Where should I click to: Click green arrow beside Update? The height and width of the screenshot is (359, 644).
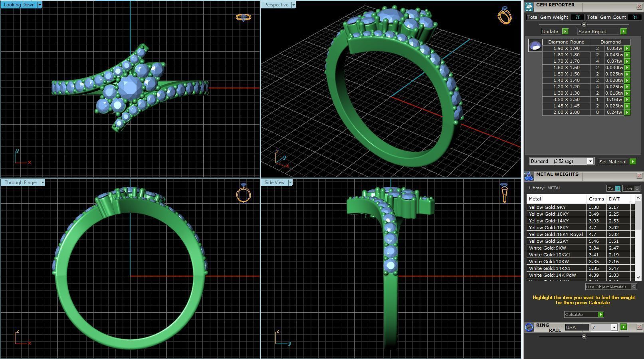point(565,32)
